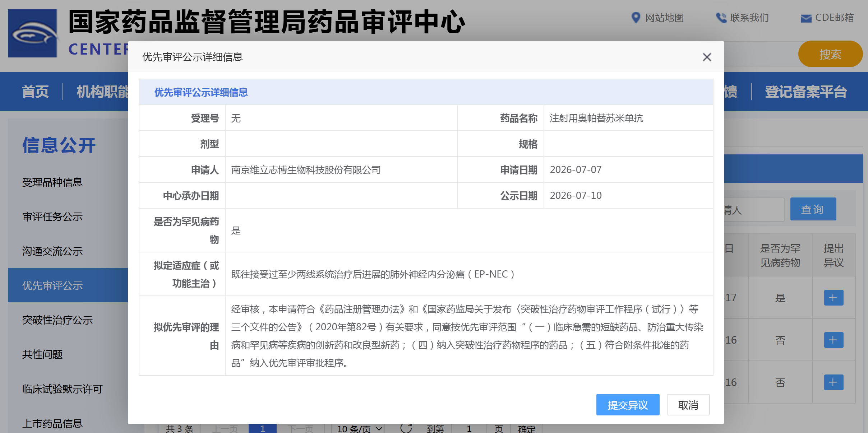Image resolution: width=868 pixels, height=433 pixels.
Task: Click the 受理号 value 无
Action: point(236,118)
